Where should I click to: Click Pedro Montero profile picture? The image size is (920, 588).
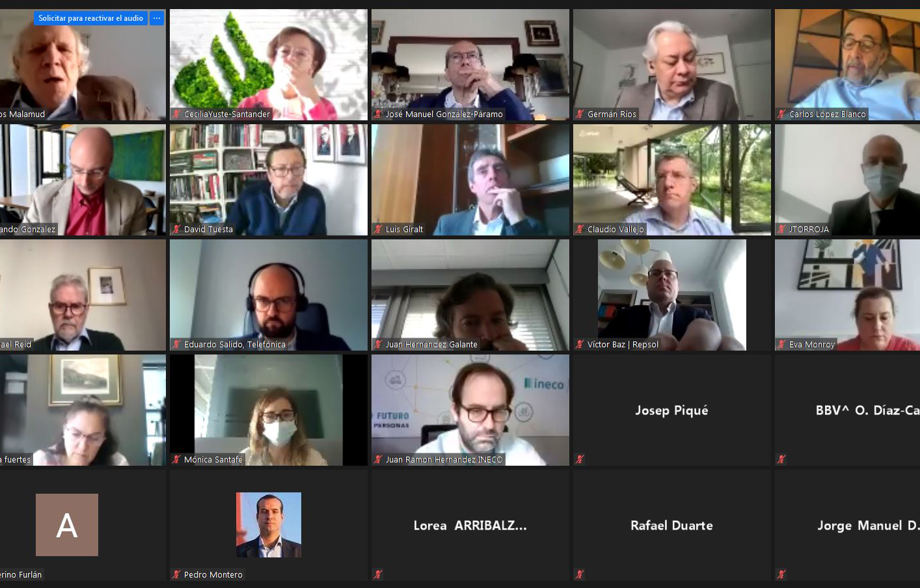(x=269, y=525)
